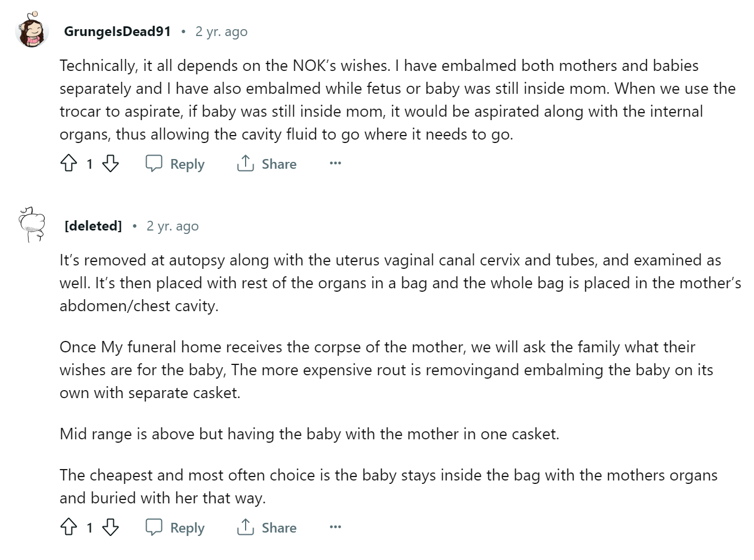Reply to GrungeIsDead91's comment
Image resolution: width=754 pixels, height=560 pixels.
click(x=175, y=164)
